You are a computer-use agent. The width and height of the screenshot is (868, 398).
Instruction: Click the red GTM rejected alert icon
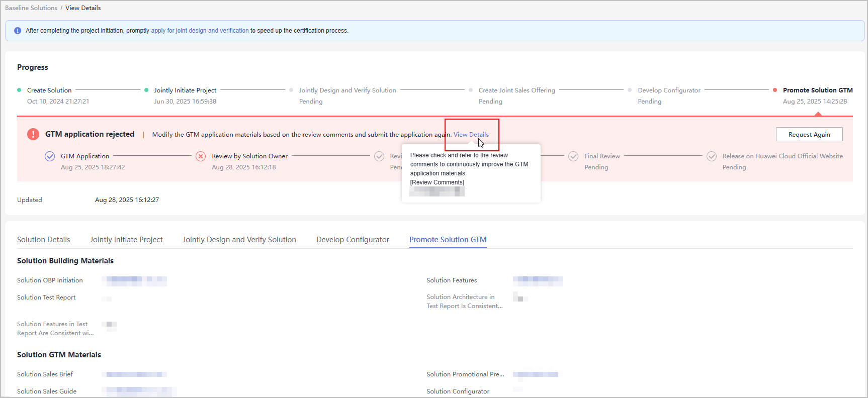tap(33, 134)
